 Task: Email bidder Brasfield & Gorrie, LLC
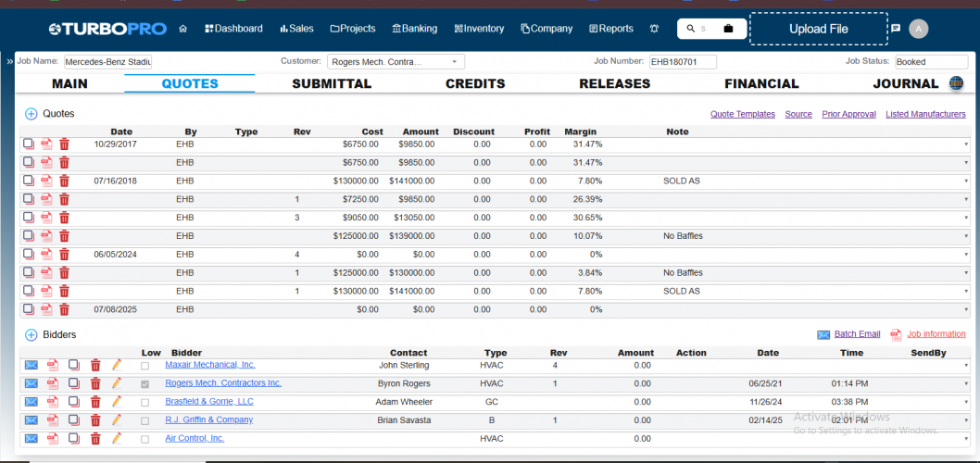31,402
